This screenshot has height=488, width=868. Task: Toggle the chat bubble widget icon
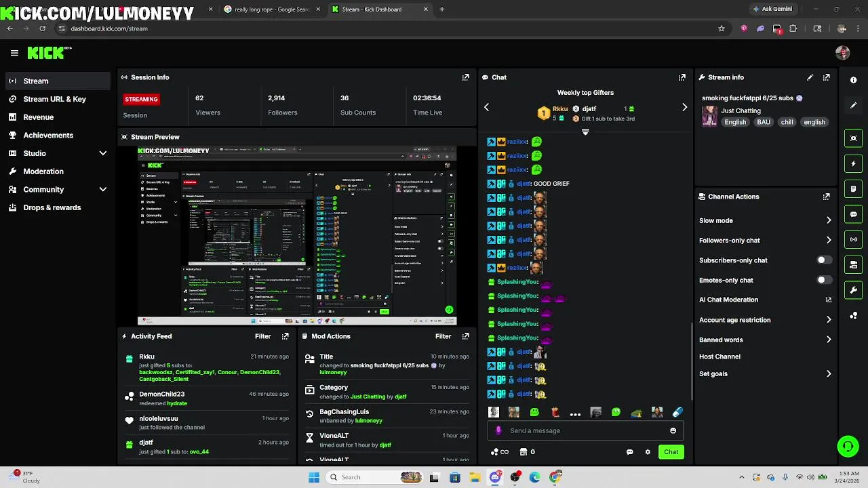(x=853, y=214)
